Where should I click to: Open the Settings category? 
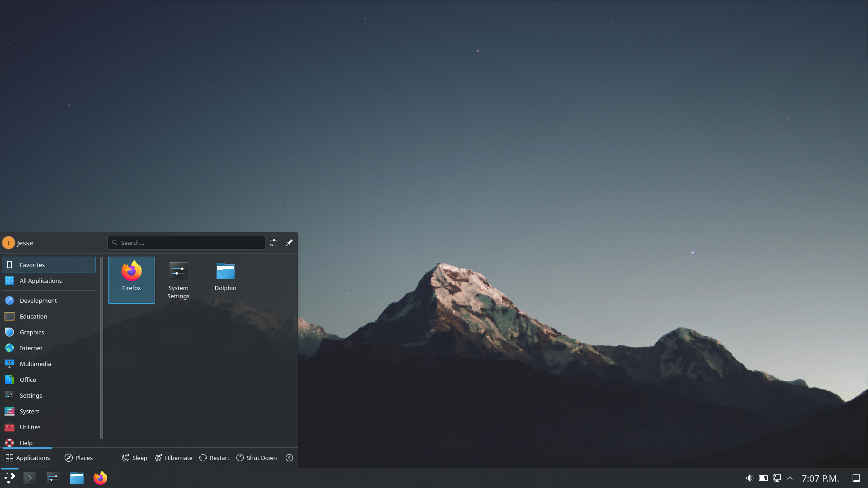(49, 395)
